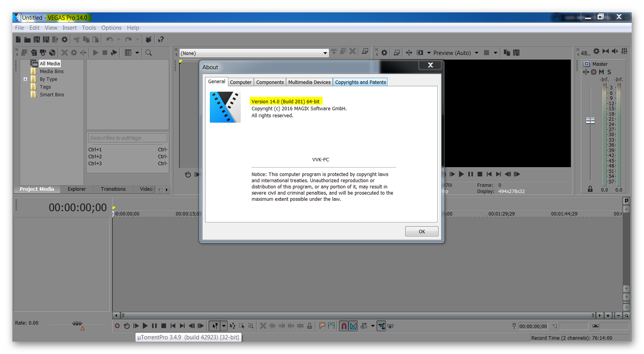
Task: Expand the By Type tree node
Action: point(25,79)
